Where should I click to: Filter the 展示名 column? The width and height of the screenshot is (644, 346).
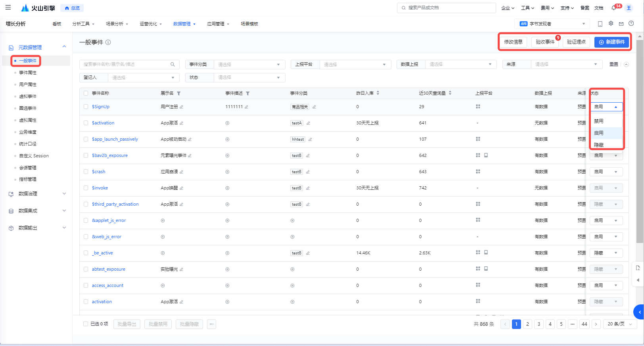click(179, 94)
